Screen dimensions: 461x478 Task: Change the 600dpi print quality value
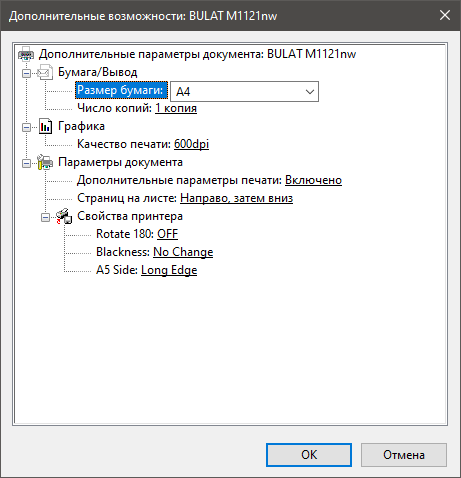pyautogui.click(x=191, y=144)
